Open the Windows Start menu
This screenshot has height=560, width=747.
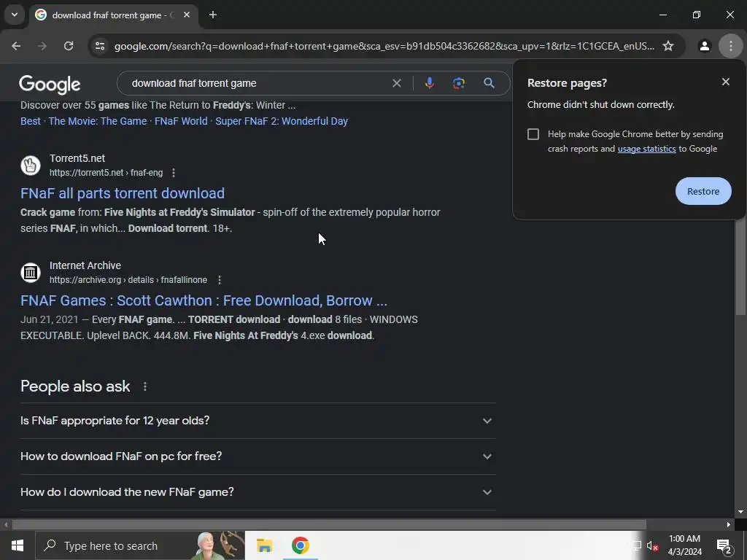tap(18, 545)
